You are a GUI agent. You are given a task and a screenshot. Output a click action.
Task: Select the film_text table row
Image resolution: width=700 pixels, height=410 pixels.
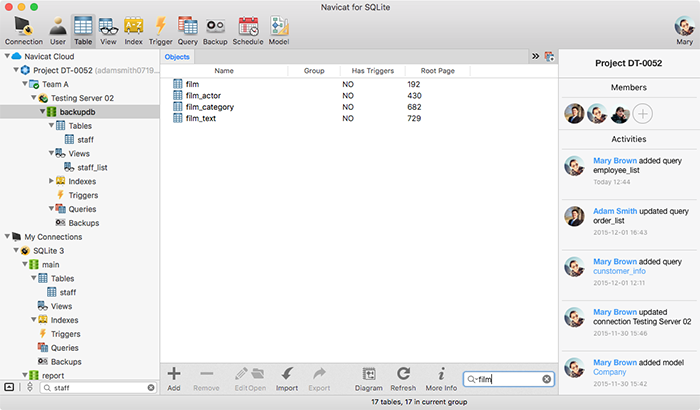coord(359,118)
